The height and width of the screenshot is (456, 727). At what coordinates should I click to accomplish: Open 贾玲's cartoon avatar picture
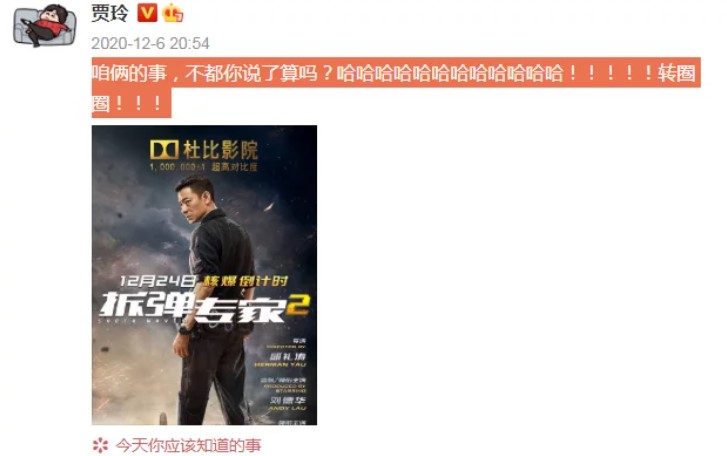(44, 25)
